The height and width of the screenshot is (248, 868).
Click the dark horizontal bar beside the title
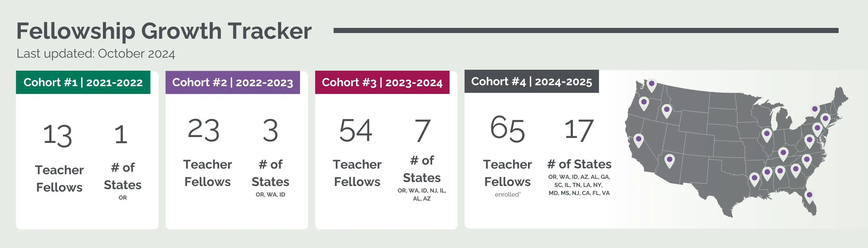586,30
